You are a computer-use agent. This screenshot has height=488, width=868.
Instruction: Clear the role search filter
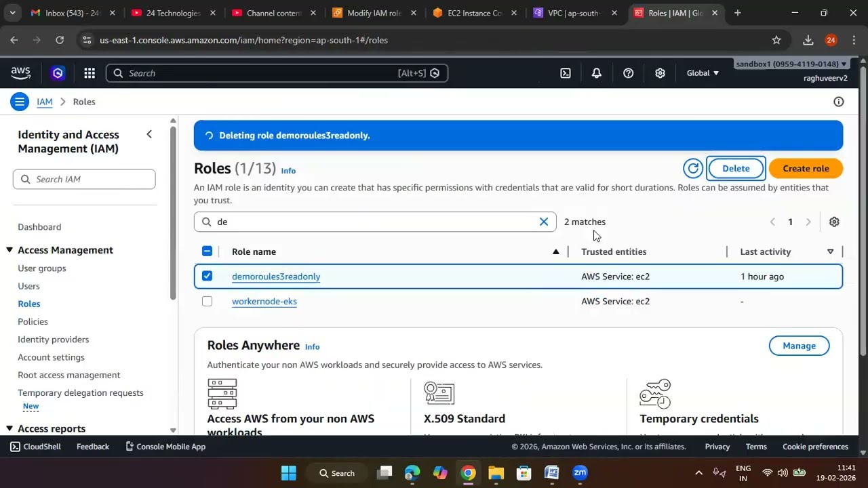[x=544, y=222]
